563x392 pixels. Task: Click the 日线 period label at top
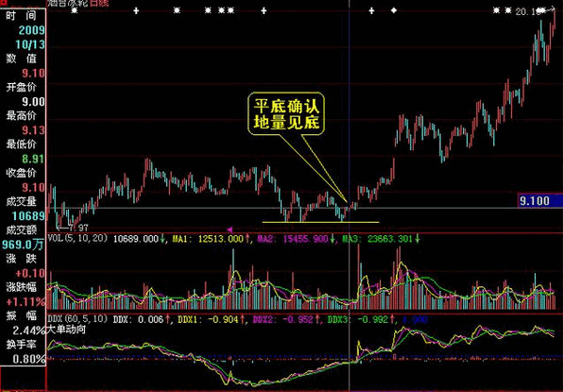[99, 3]
